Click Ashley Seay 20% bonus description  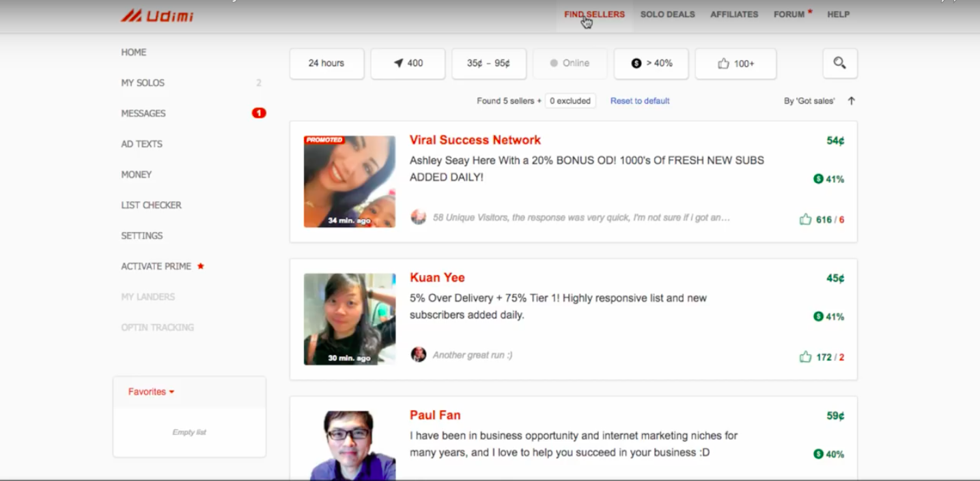(587, 169)
